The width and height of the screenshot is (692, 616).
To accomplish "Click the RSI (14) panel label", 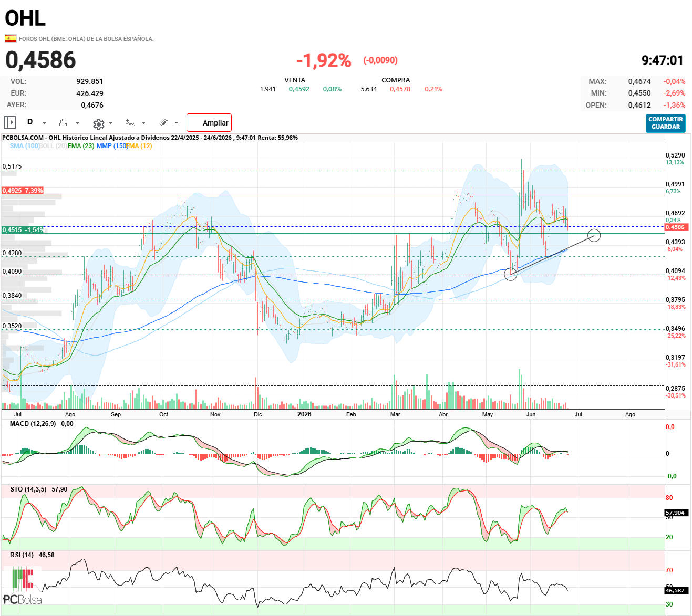I will pos(22,555).
